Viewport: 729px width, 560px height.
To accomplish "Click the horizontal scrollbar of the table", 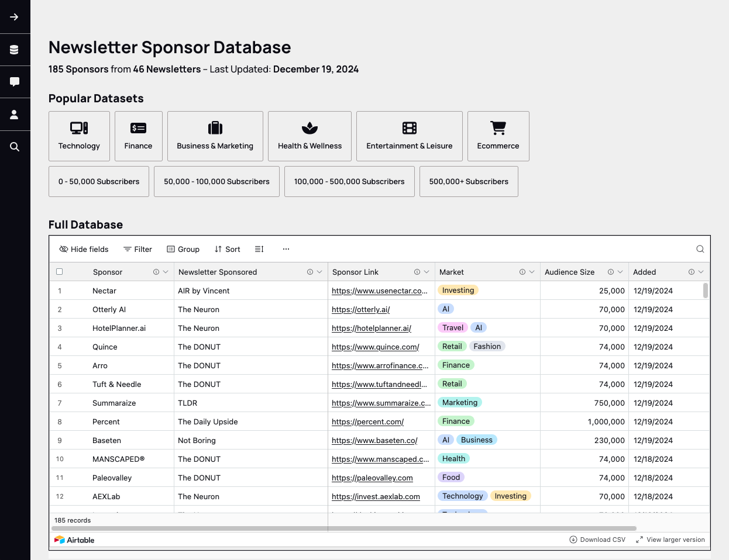I will pos(345,528).
